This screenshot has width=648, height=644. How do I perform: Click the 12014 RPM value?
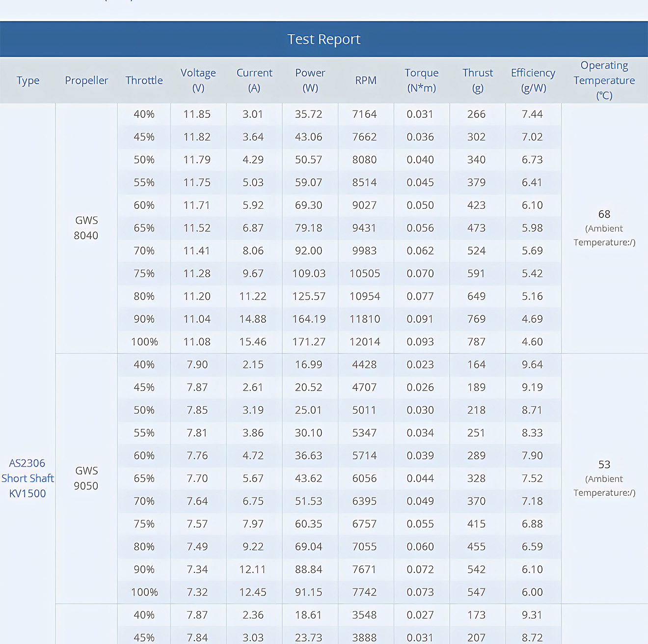(364, 342)
